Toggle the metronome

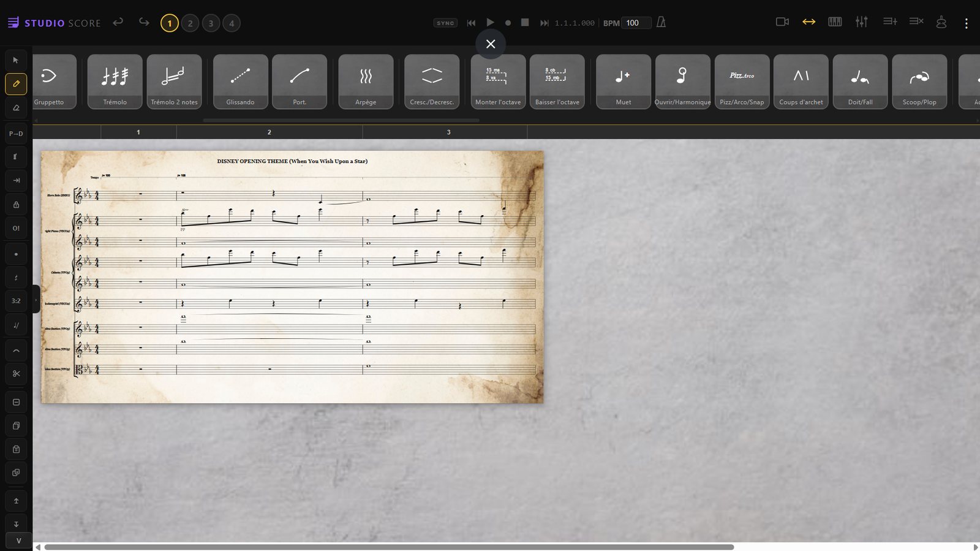pos(661,22)
